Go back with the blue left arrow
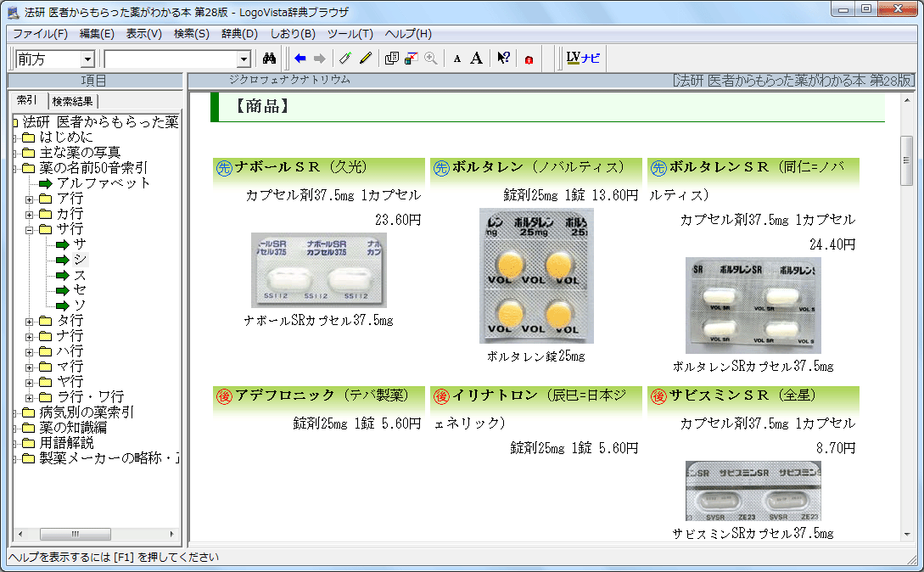Viewport: 924px width, 572px height. pyautogui.click(x=300, y=59)
